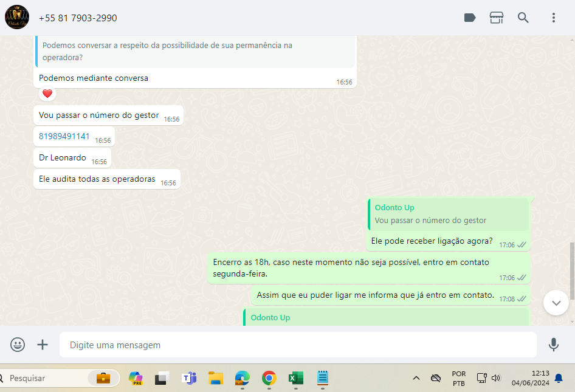
Task: Open the notification bell in the taskbar
Action: click(x=559, y=378)
